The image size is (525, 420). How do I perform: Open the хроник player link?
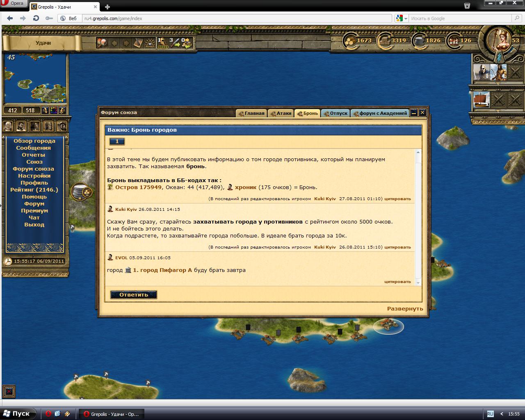[246, 187]
